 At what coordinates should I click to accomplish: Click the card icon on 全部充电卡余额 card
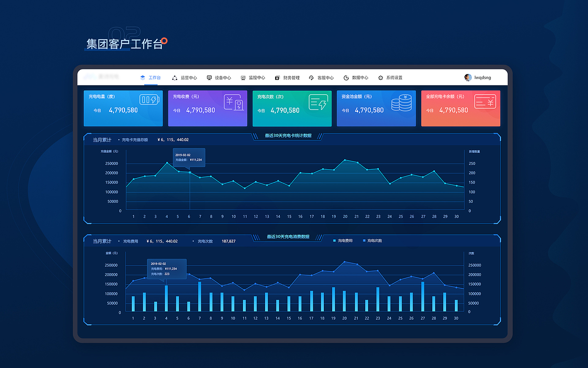(x=484, y=102)
